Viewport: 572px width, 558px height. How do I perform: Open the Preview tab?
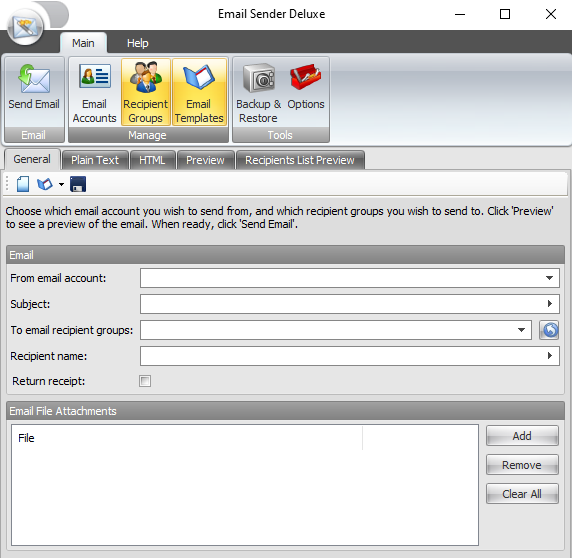pyautogui.click(x=205, y=160)
